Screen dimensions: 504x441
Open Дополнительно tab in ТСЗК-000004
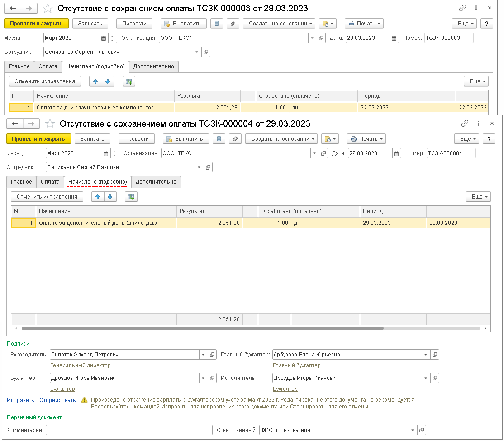pos(156,182)
